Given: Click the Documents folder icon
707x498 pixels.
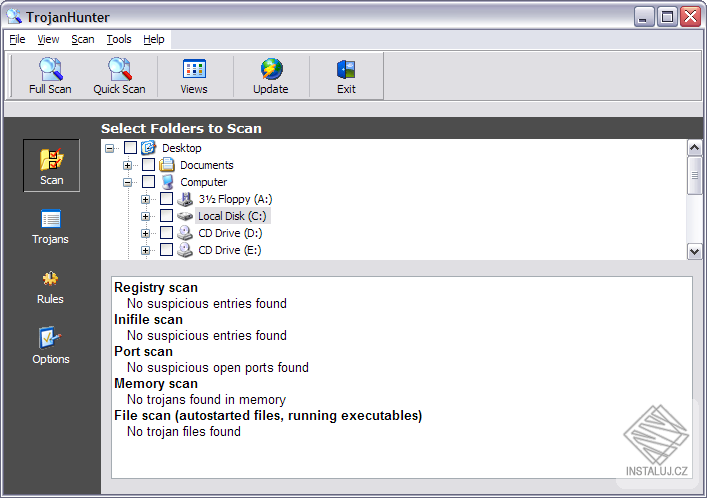Looking at the screenshot, I should pos(166,165).
